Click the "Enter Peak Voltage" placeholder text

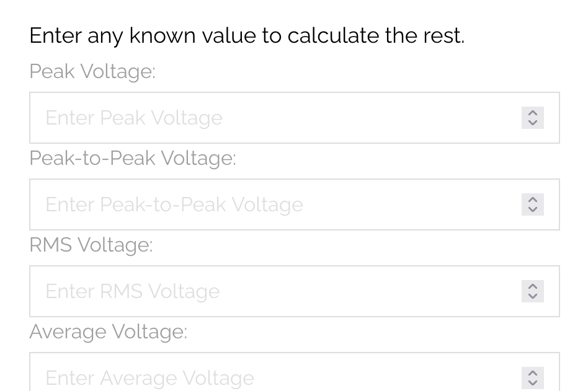134,118
